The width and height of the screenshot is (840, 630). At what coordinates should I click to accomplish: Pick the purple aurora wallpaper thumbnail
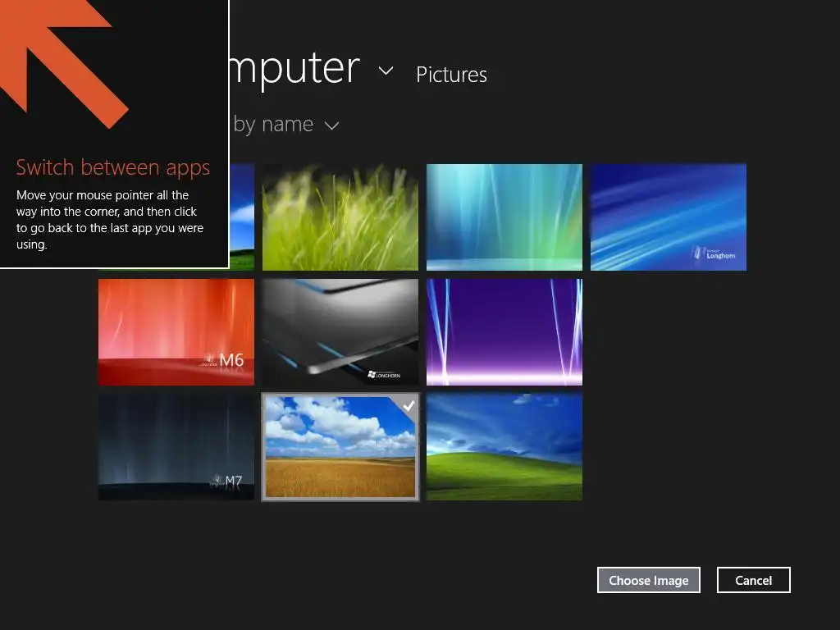tap(504, 332)
